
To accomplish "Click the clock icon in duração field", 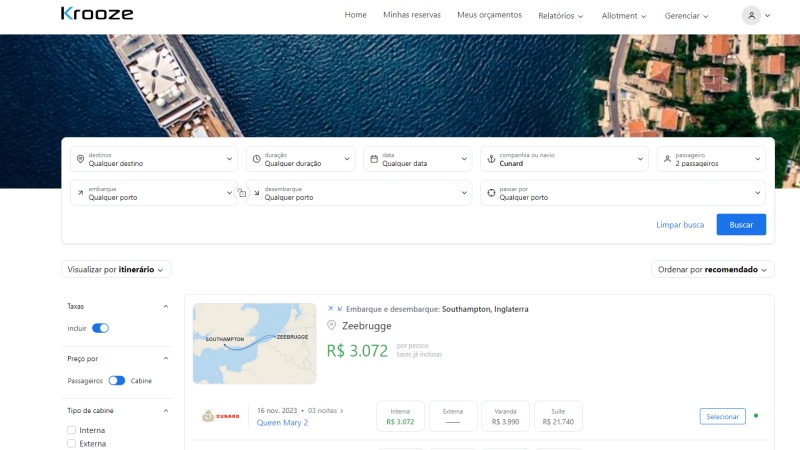I will tap(256, 159).
